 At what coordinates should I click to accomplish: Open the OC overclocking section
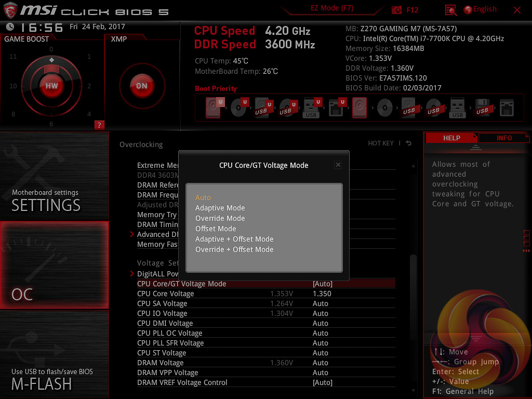pos(54,265)
